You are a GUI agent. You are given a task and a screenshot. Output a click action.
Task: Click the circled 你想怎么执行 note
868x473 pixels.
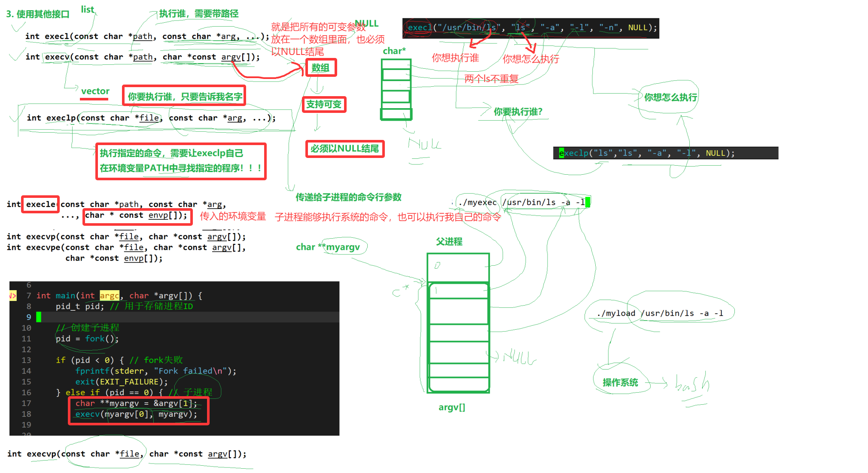click(x=670, y=97)
